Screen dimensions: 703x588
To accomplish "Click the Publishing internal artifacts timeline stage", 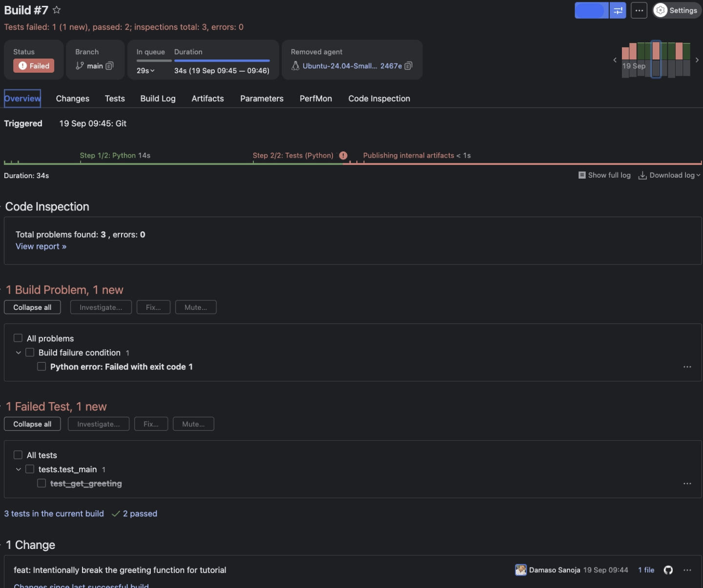I will 417,156.
